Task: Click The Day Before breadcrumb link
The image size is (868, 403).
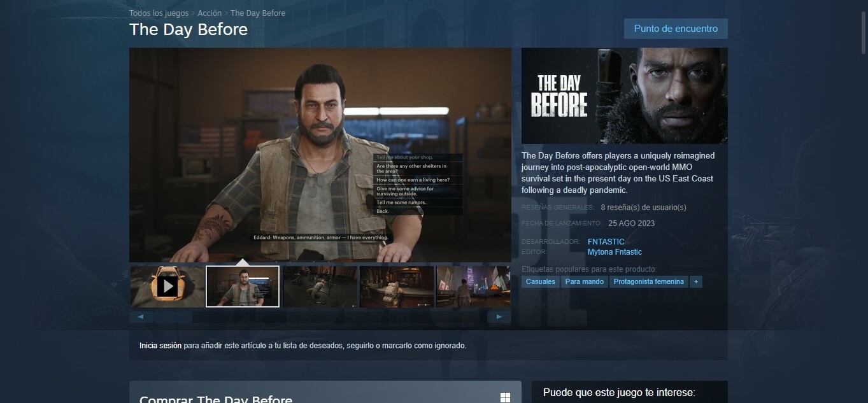Action: click(258, 13)
